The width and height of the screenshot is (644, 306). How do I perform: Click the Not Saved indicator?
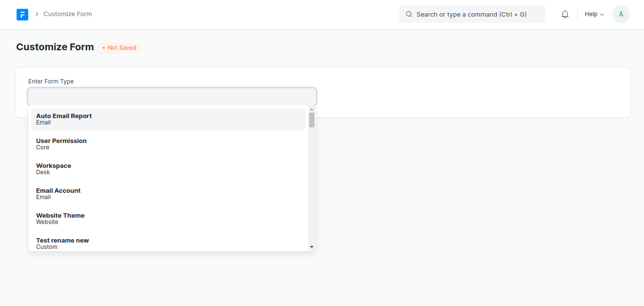[x=119, y=47]
